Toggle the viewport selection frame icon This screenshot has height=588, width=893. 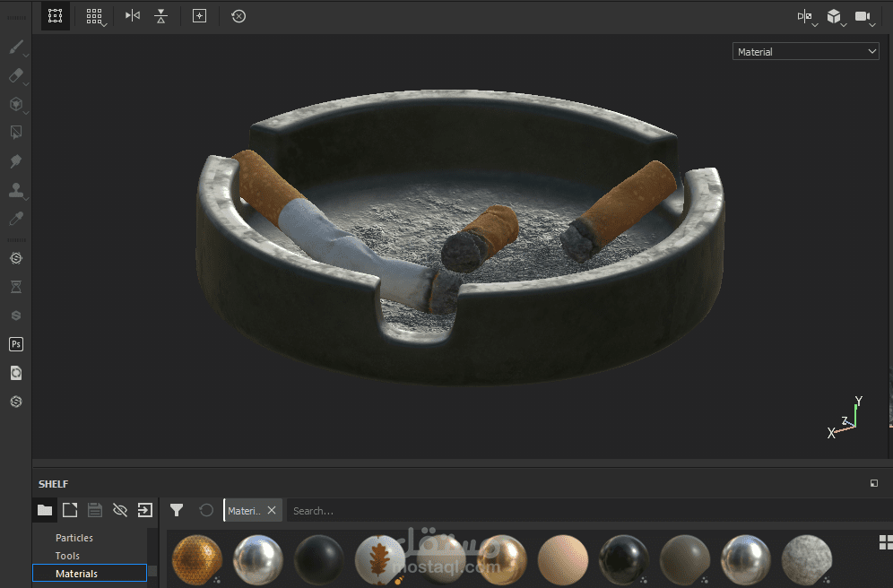(x=56, y=16)
